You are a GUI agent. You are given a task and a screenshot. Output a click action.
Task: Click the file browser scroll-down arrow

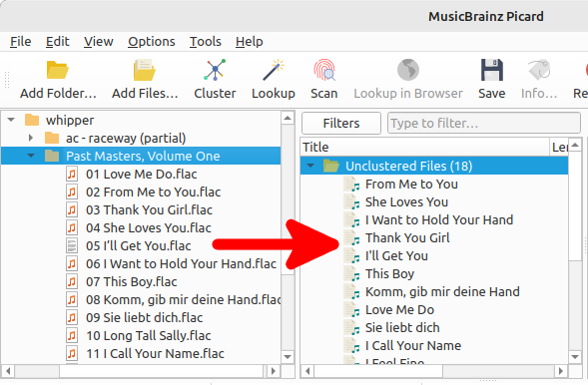coord(288,357)
